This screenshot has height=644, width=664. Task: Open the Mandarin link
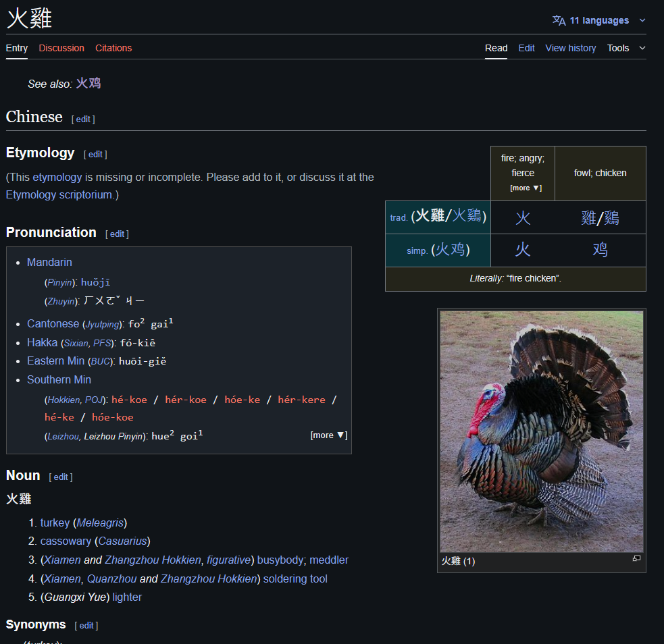(x=49, y=263)
